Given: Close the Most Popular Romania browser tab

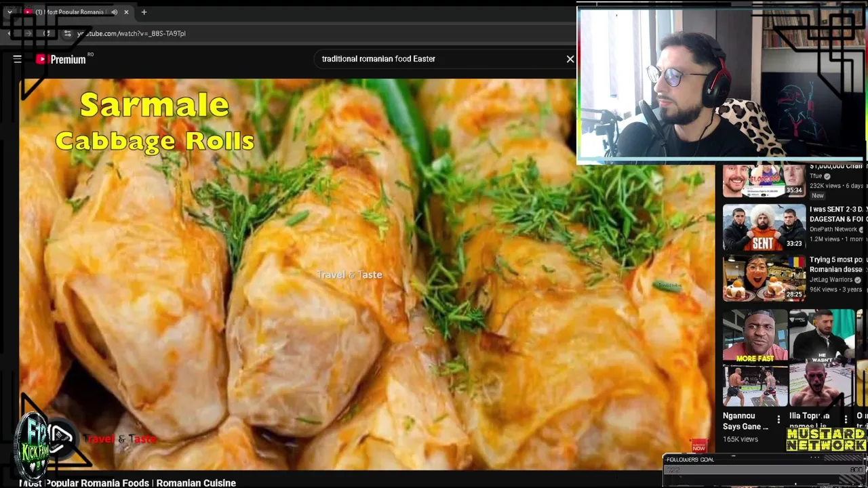Looking at the screenshot, I should tap(126, 12).
